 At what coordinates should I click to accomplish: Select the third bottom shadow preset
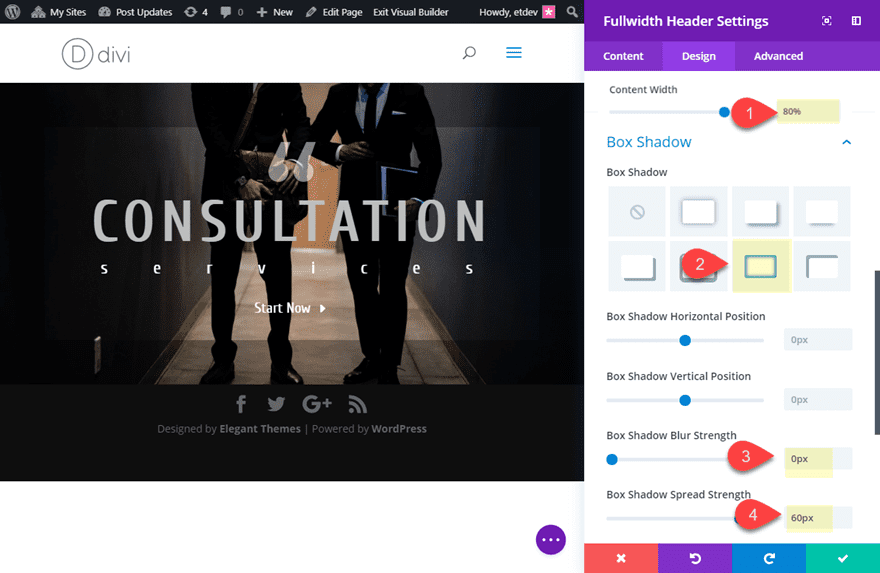[x=822, y=212]
